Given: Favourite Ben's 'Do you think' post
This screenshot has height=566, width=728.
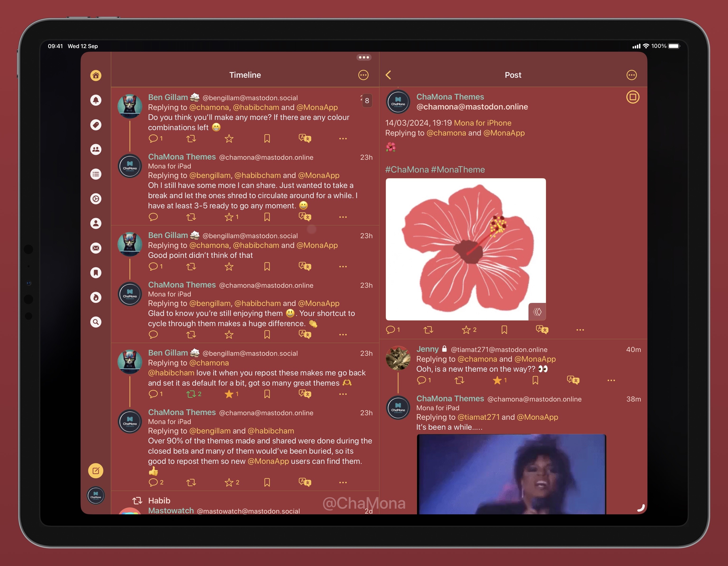Looking at the screenshot, I should (229, 138).
